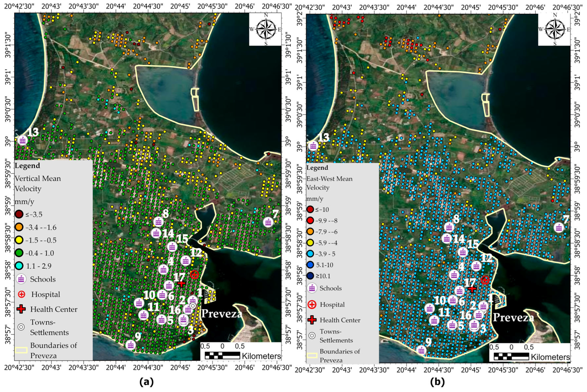Click Health Center legend cross in panel (b)
This screenshot has width=587, height=392.
[x=312, y=320]
